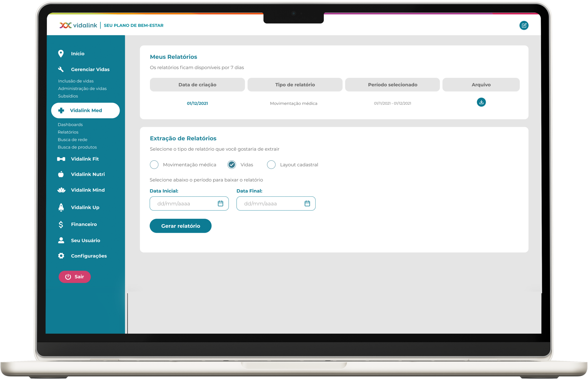Open the Vidalink Up menu item
Screen dimensions: 588x379
tap(85, 207)
